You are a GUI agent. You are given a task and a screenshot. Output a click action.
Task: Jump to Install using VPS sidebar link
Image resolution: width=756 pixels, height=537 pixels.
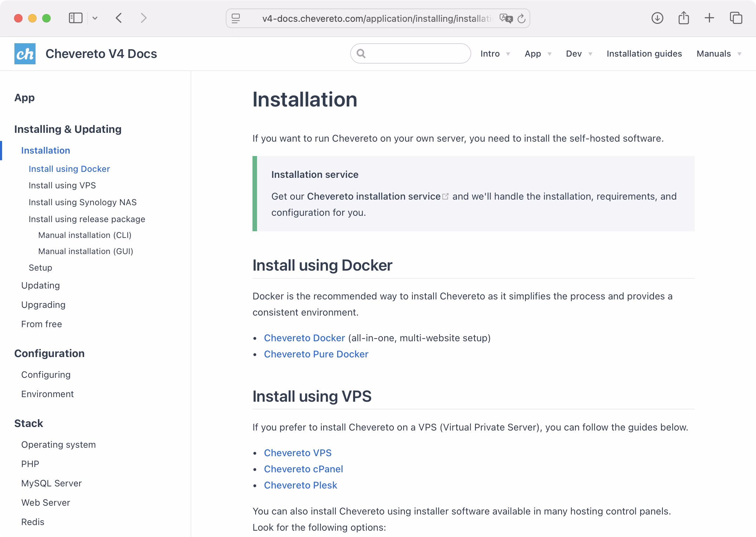pos(62,186)
